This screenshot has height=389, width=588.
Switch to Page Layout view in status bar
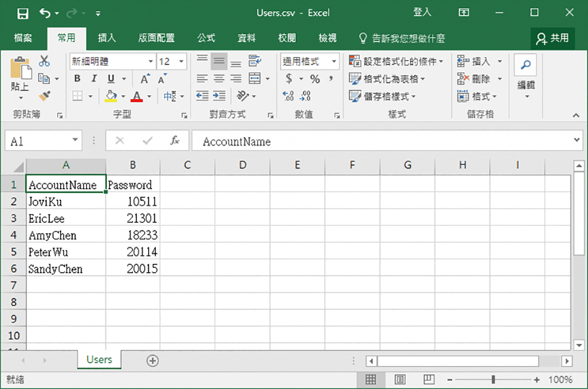click(x=400, y=380)
